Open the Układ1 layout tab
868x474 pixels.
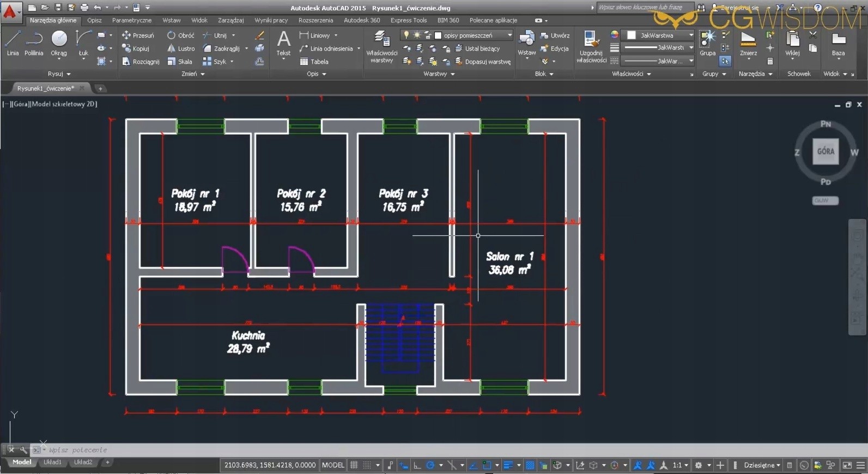point(52,462)
